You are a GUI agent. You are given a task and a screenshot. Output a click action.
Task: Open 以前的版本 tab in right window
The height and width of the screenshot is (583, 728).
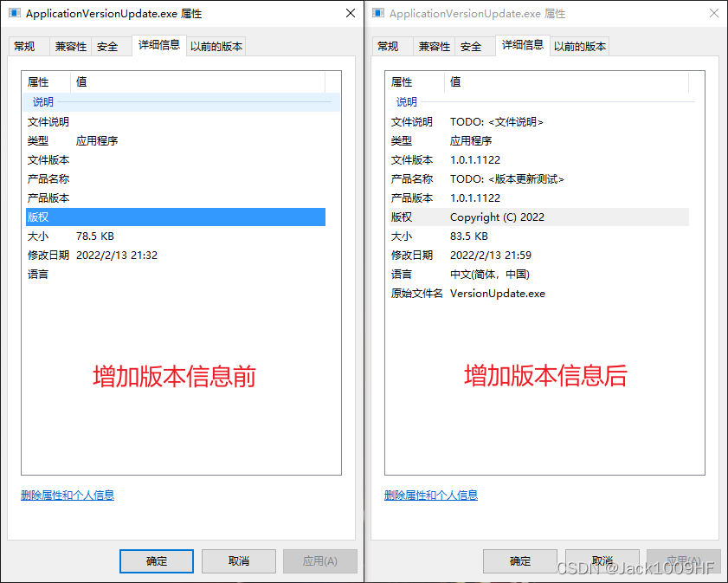point(580,47)
